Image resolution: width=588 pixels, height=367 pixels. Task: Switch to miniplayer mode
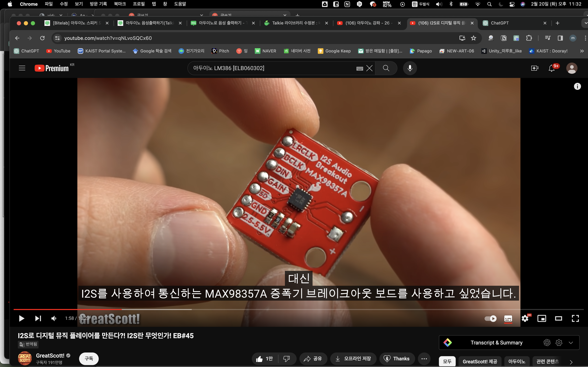point(542,318)
